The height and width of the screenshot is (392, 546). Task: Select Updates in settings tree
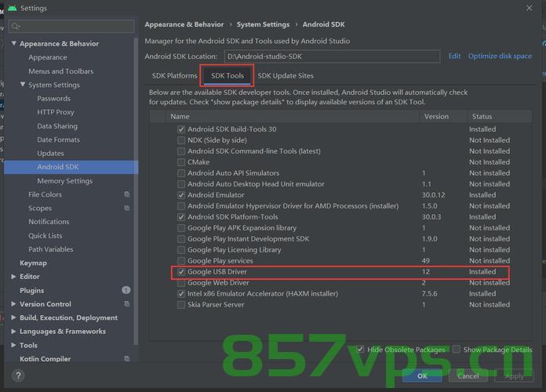(x=50, y=153)
